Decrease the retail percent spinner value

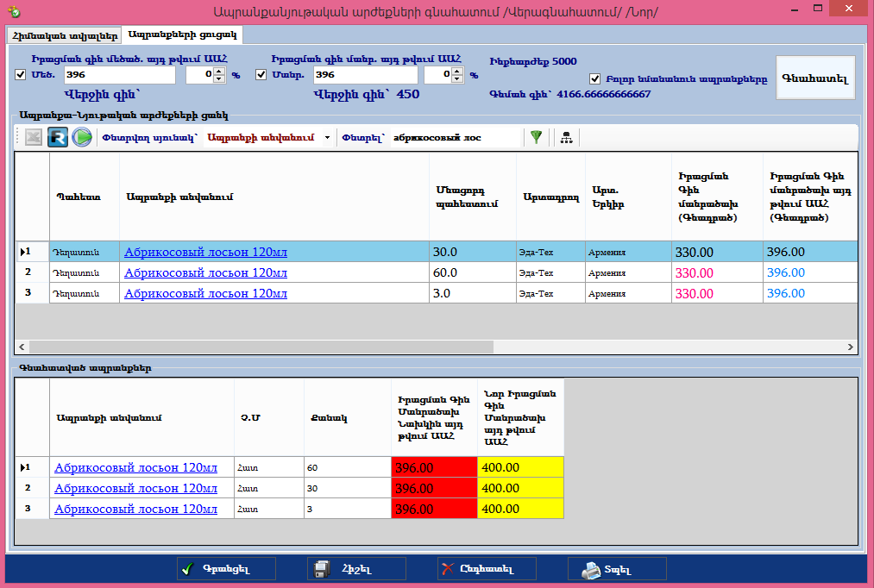(x=457, y=78)
